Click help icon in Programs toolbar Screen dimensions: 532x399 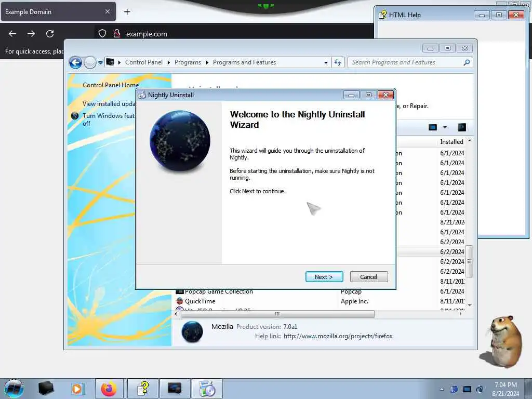(461, 127)
